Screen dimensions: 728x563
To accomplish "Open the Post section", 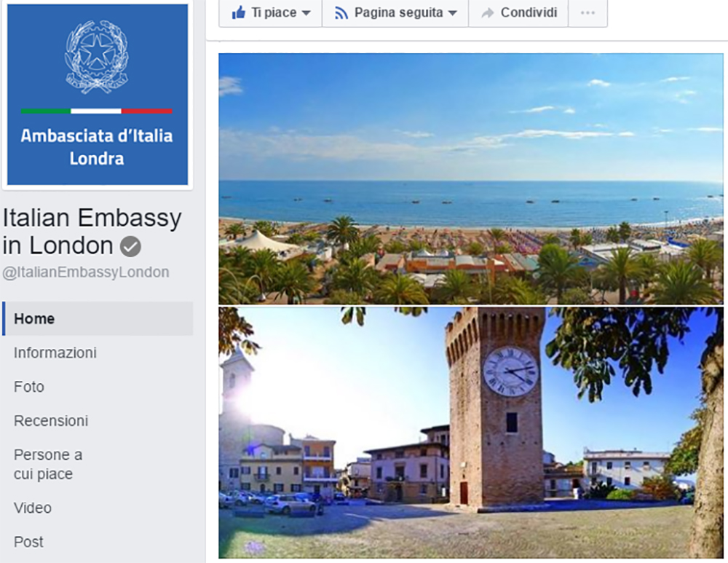I will point(29,542).
